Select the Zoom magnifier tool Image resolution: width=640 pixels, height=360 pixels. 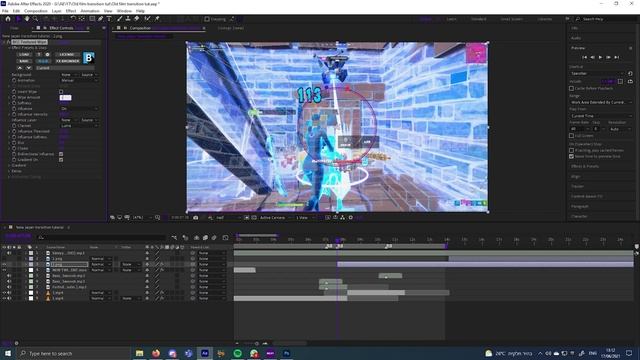[36, 19]
